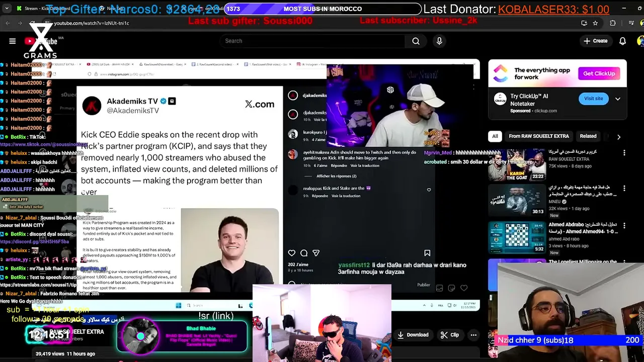The width and height of the screenshot is (644, 362).
Task: Select the From RAW SOUEELT EXTRA chip
Action: [538, 136]
